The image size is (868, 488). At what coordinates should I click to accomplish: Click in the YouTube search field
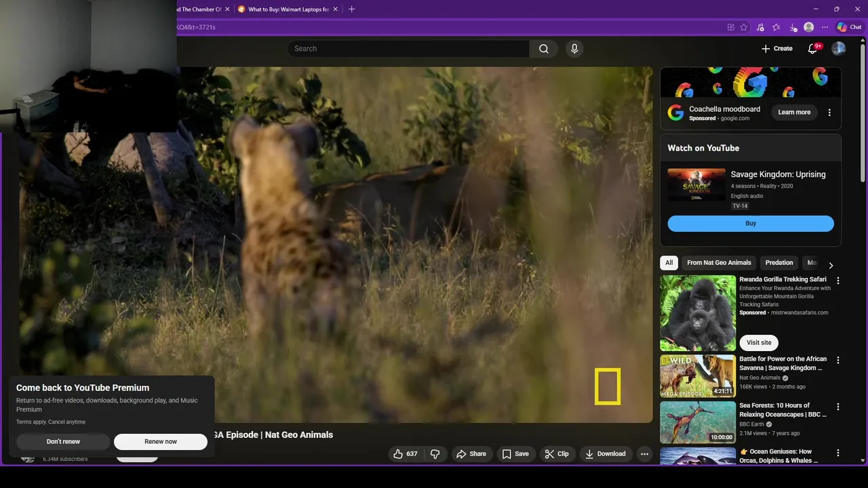[408, 49]
